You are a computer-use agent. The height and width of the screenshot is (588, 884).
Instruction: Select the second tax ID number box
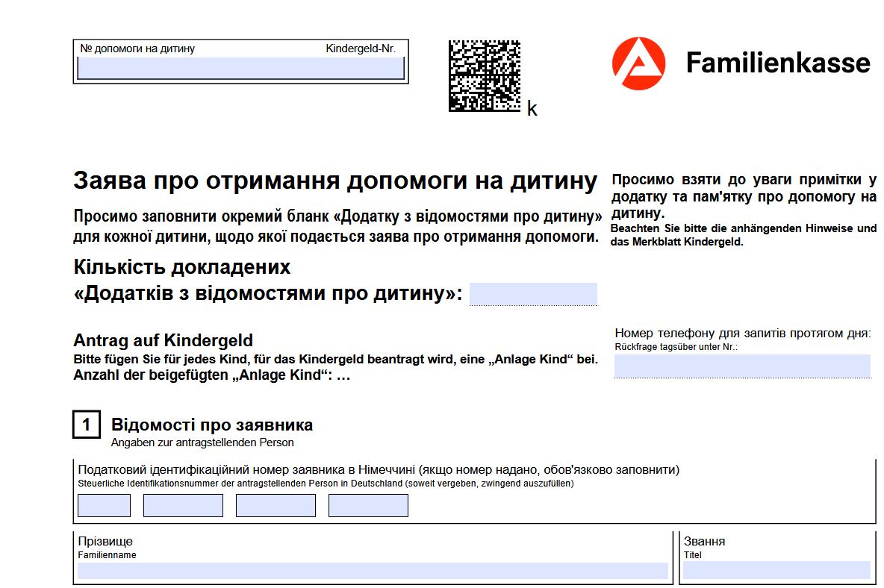tap(183, 505)
